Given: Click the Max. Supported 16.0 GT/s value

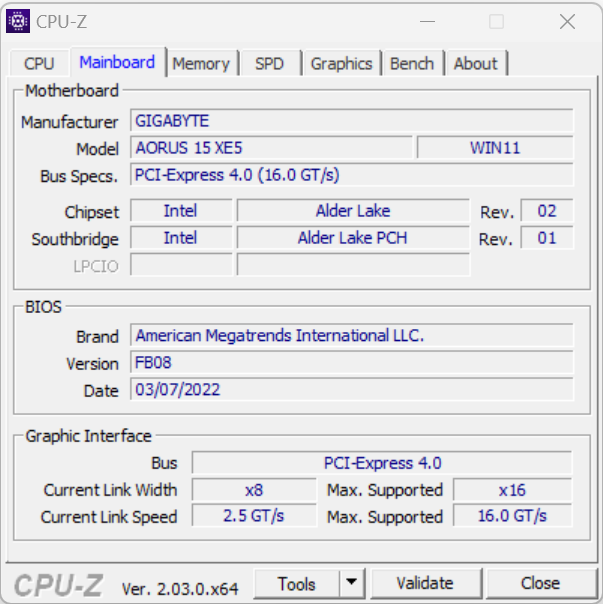Looking at the screenshot, I should tap(512, 515).
